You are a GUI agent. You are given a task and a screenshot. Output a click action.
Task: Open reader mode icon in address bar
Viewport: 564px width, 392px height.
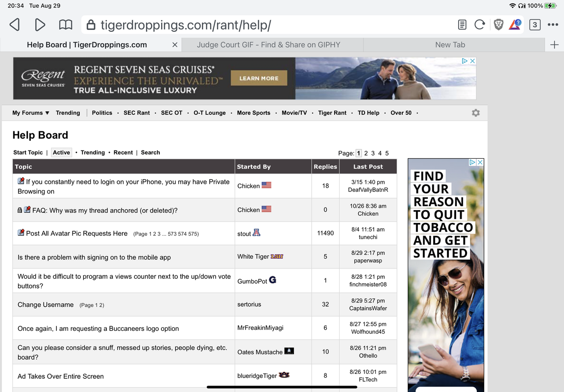(x=462, y=25)
